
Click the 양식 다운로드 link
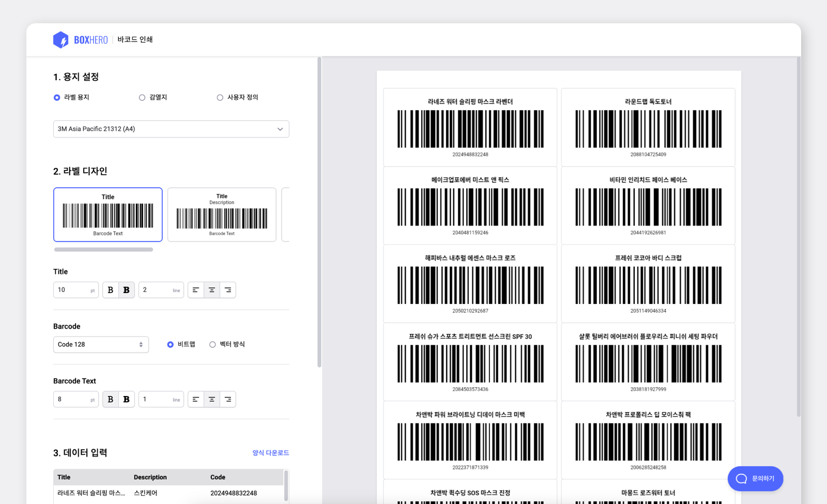click(x=270, y=453)
